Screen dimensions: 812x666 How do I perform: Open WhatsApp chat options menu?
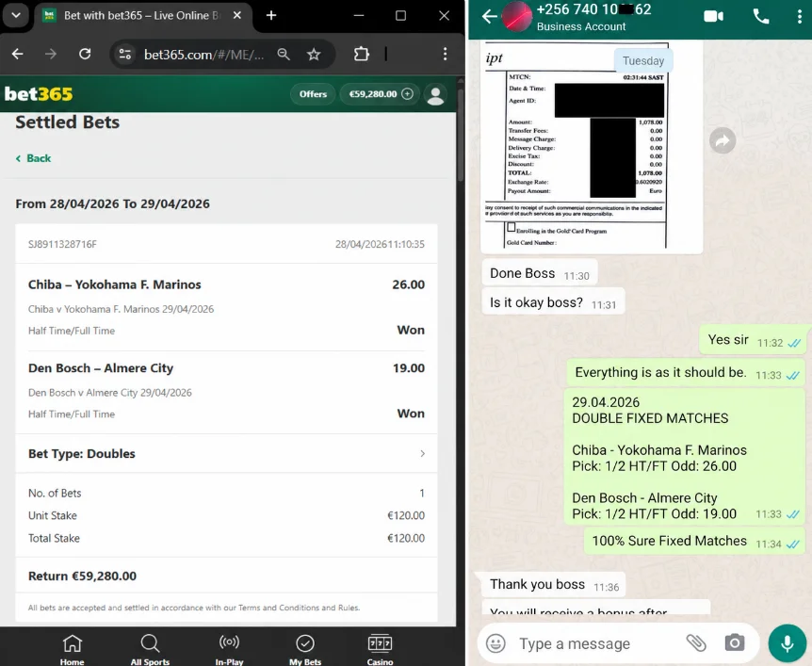coord(800,17)
